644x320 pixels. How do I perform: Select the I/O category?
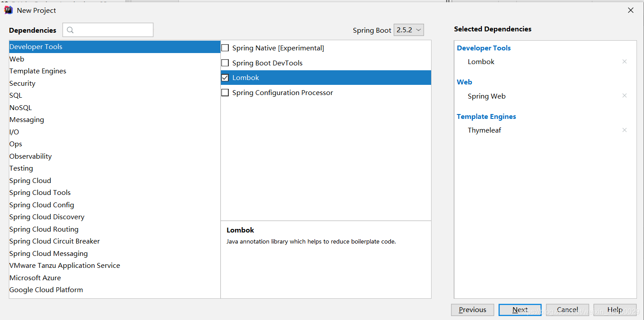(115, 132)
